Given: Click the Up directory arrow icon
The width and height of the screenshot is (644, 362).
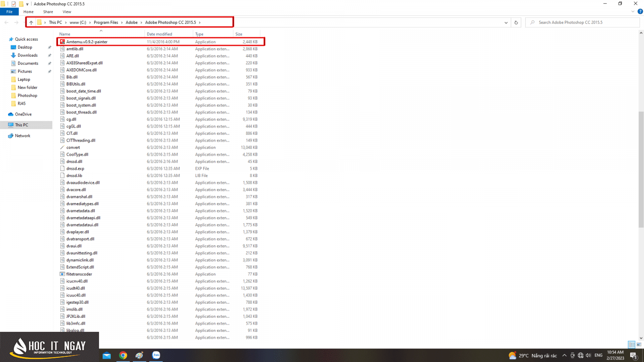Looking at the screenshot, I should pos(31,22).
